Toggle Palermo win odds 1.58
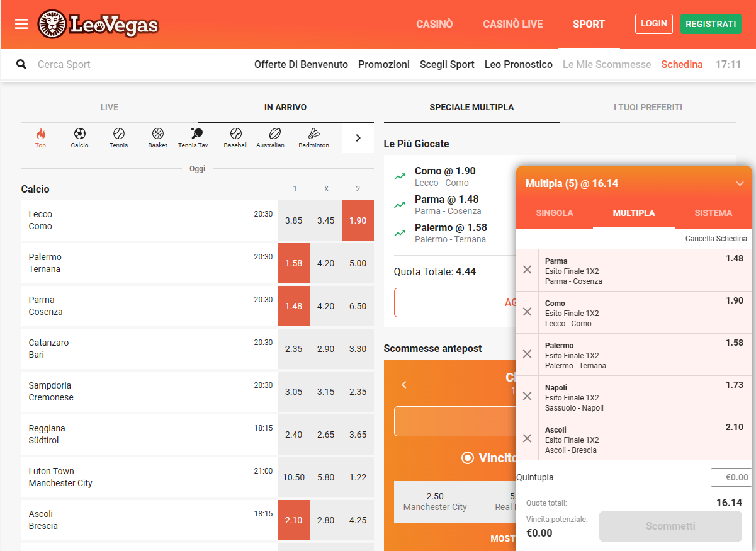This screenshot has width=756, height=551. point(294,263)
